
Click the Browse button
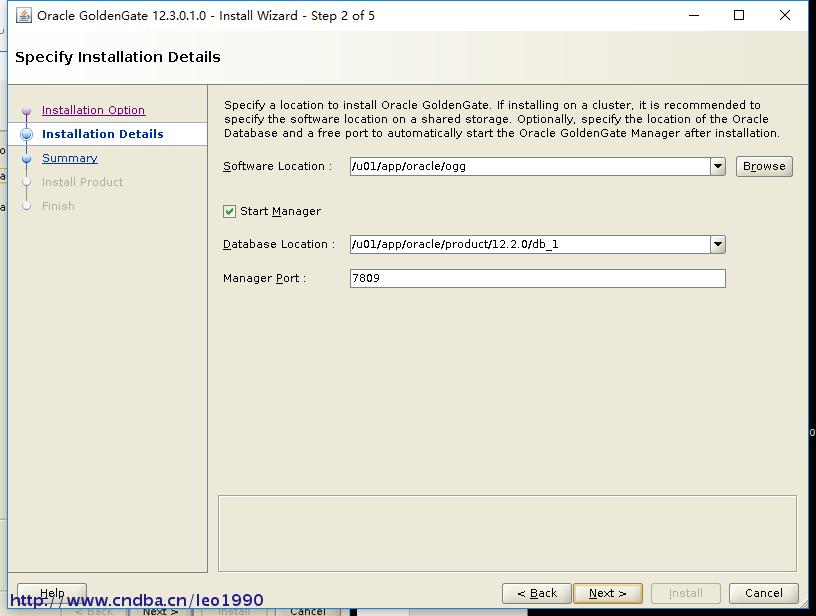coord(764,166)
